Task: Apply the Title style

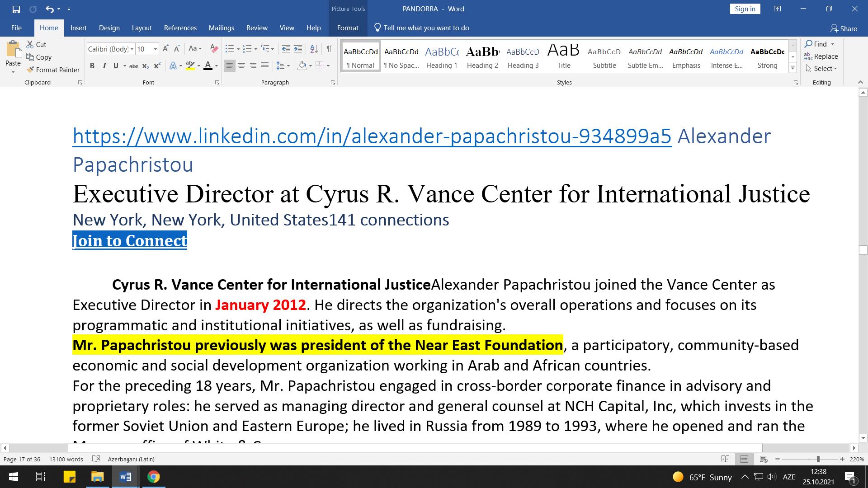Action: [x=564, y=56]
